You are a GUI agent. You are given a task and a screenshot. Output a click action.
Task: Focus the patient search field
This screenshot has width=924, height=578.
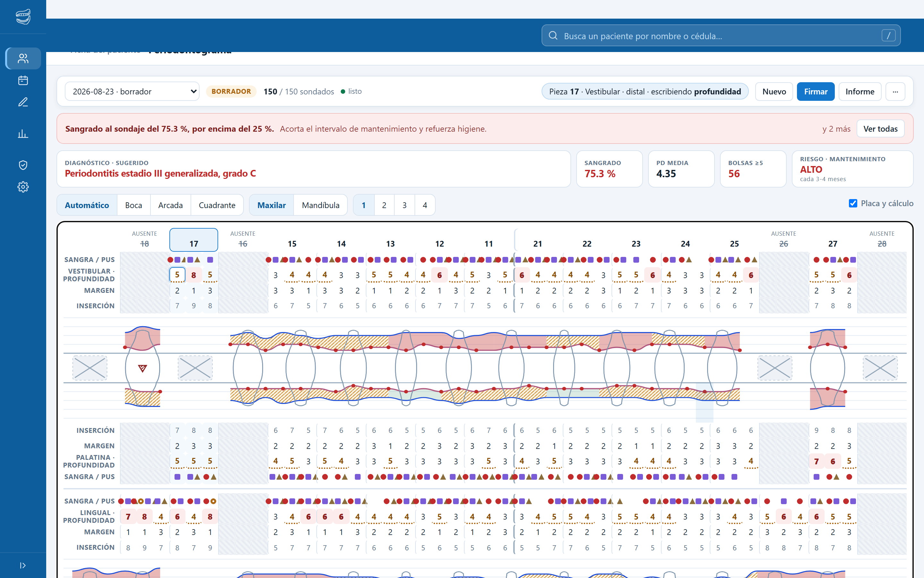pos(721,36)
